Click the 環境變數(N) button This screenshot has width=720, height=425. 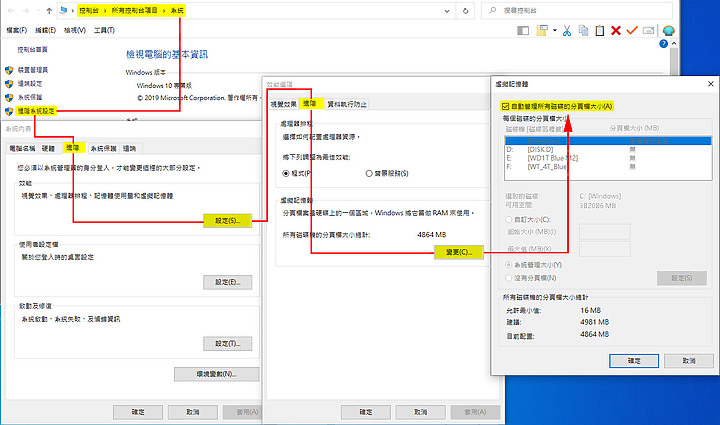216,375
